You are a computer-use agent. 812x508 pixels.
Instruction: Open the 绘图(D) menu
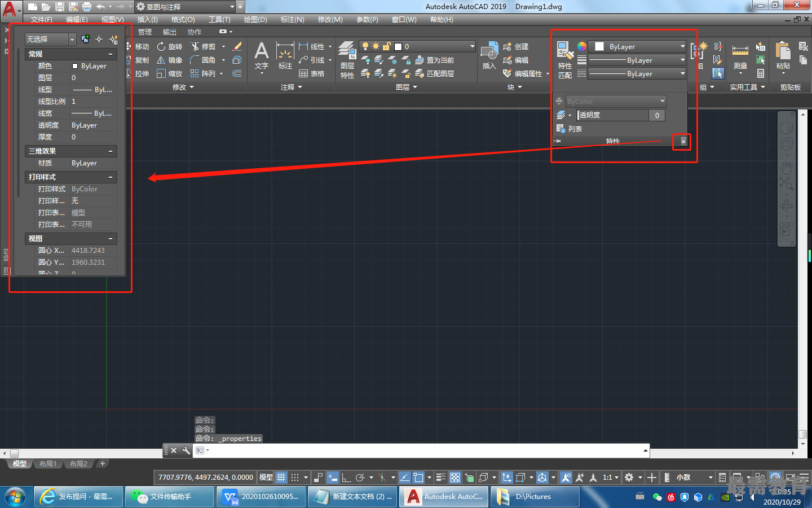click(x=255, y=20)
